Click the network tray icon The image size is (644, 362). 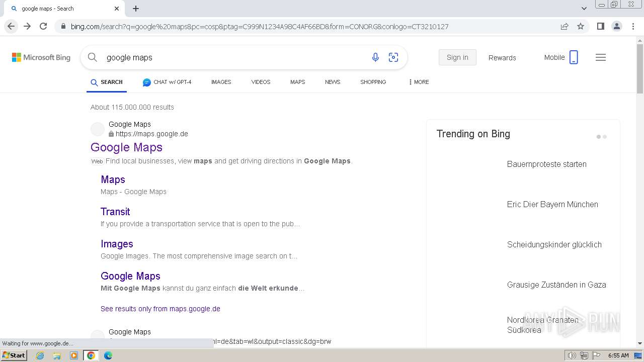[x=584, y=355]
